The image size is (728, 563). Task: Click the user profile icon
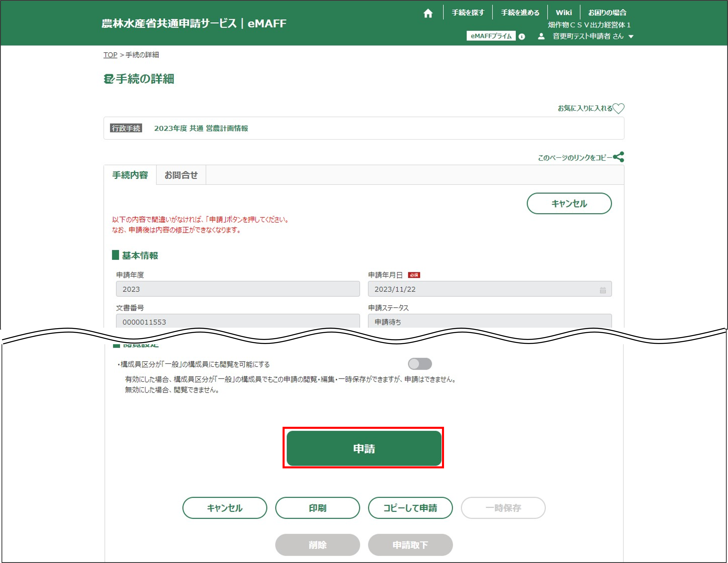click(541, 36)
